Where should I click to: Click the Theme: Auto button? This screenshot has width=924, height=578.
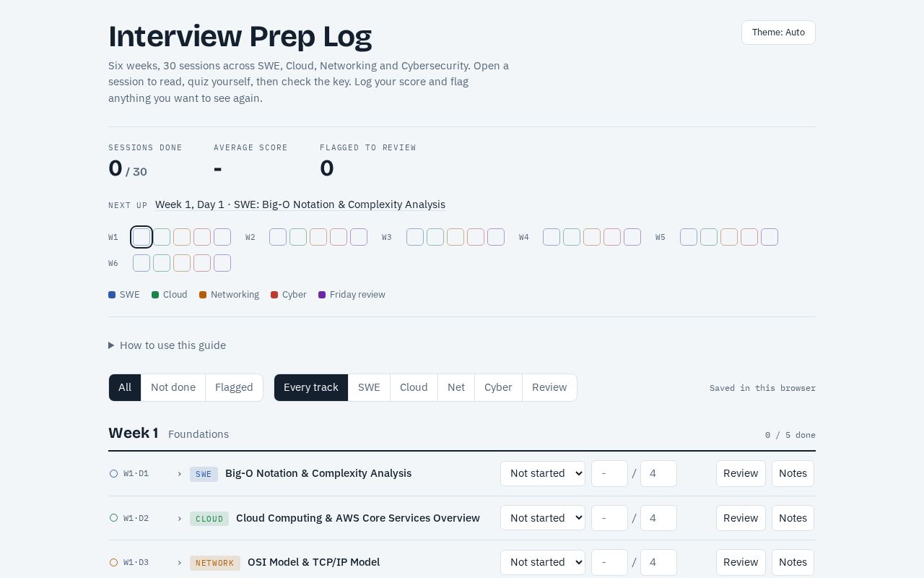point(778,33)
